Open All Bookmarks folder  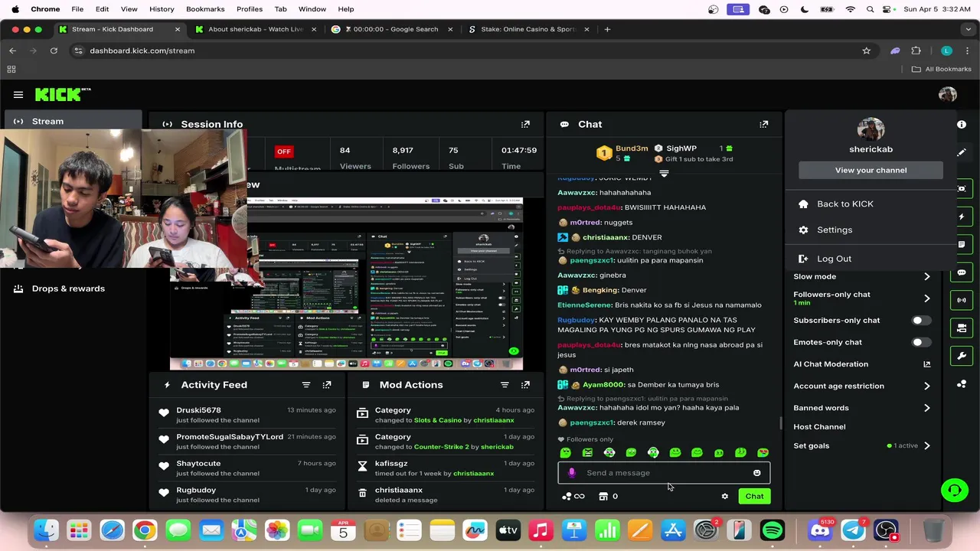[x=941, y=69]
